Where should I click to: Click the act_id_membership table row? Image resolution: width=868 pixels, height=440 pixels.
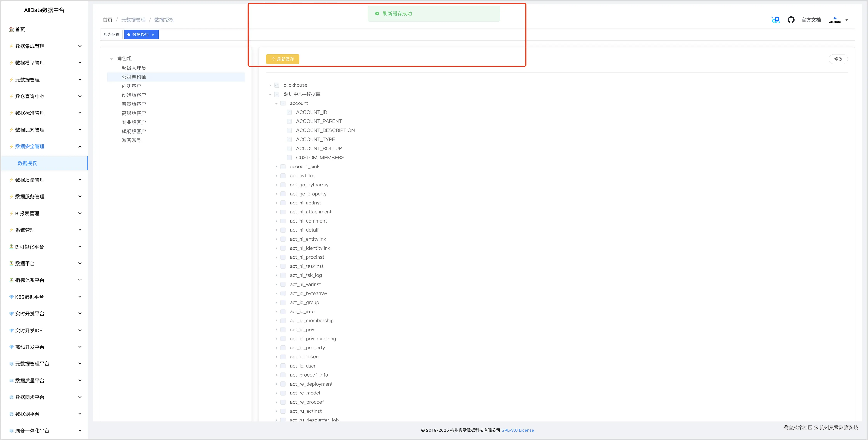[x=311, y=321]
